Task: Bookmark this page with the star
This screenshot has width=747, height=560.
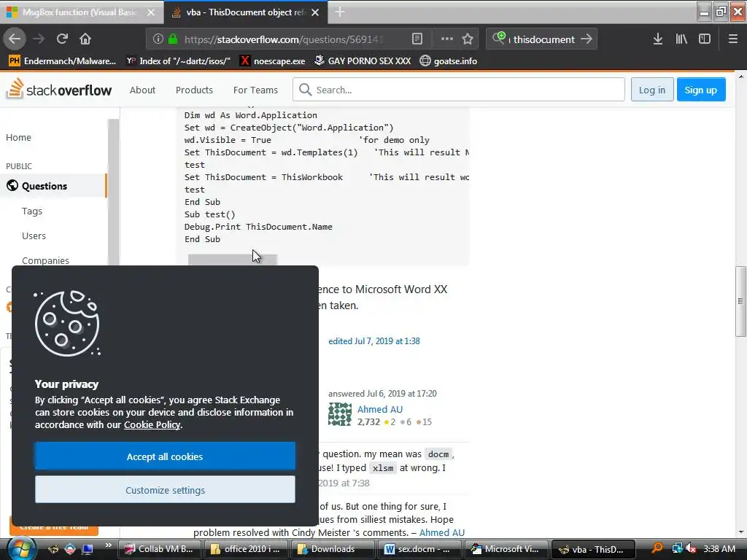Action: pyautogui.click(x=468, y=39)
